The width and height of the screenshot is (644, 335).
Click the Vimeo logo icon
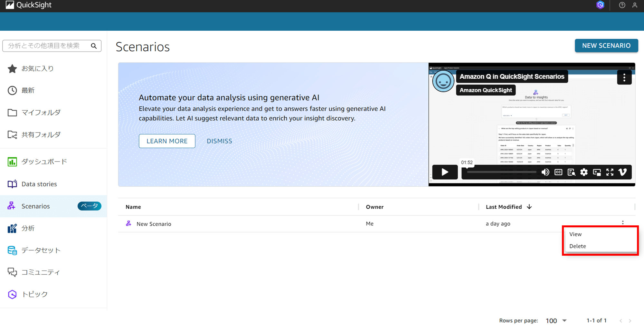pyautogui.click(x=622, y=172)
